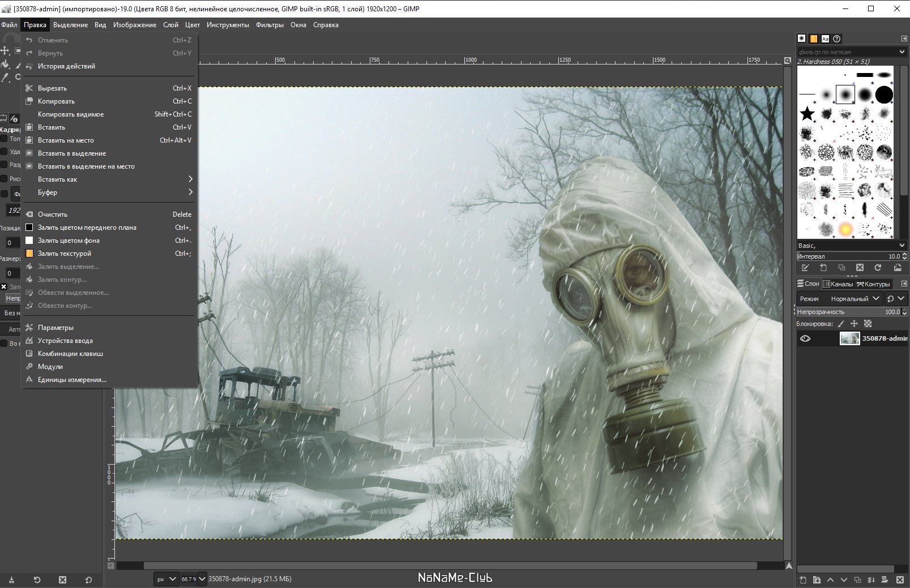Image resolution: width=910 pixels, height=588 pixels.
Task: Toggle the lock position and size icon
Action: [x=854, y=324]
